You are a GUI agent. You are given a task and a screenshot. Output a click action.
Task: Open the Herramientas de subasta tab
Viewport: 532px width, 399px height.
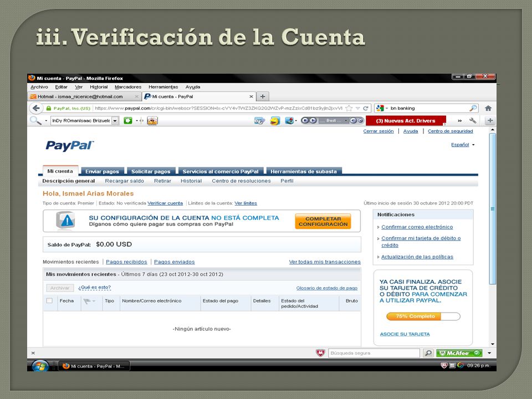click(304, 171)
